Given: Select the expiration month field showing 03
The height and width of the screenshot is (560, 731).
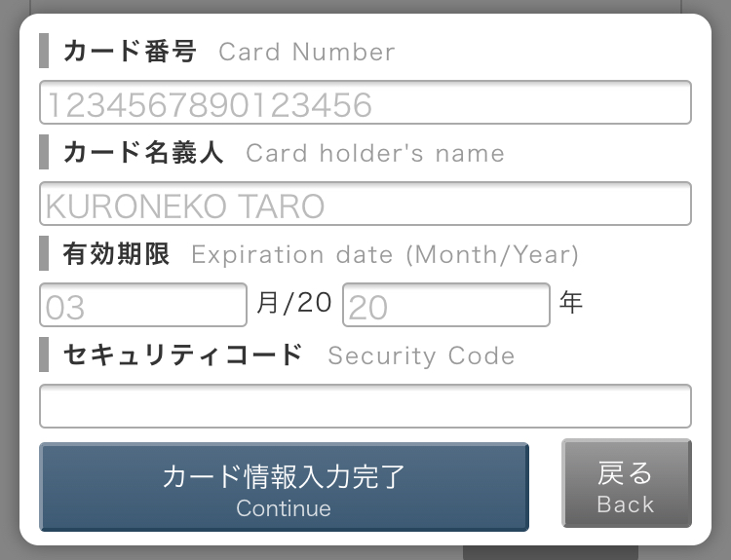Looking at the screenshot, I should coord(143,305).
